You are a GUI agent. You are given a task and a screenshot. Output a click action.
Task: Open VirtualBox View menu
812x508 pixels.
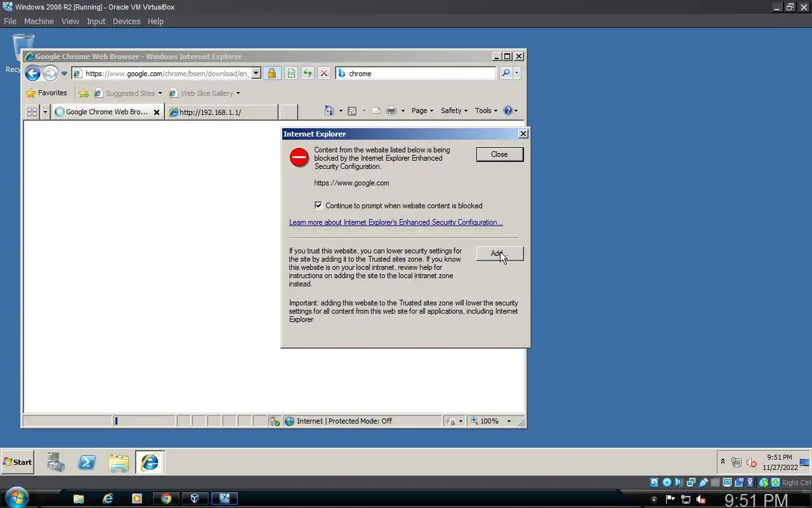pos(70,21)
